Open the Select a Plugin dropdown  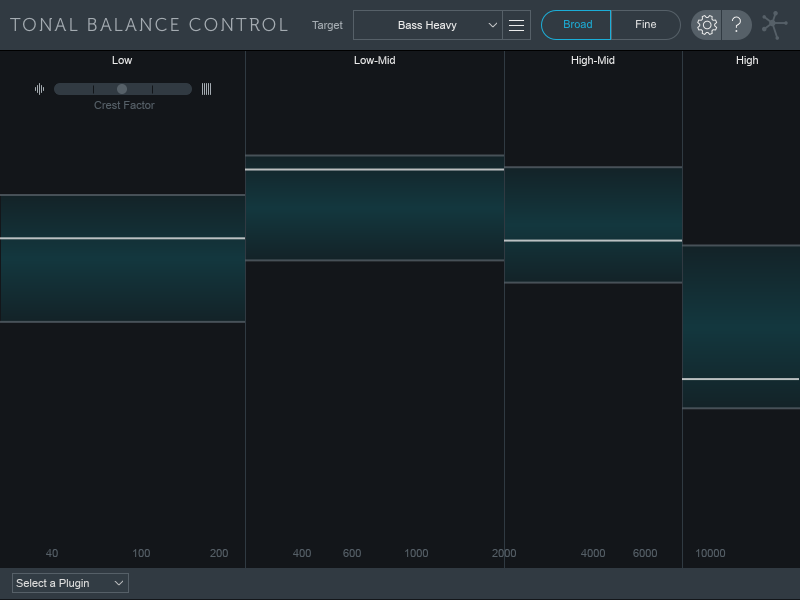point(70,583)
